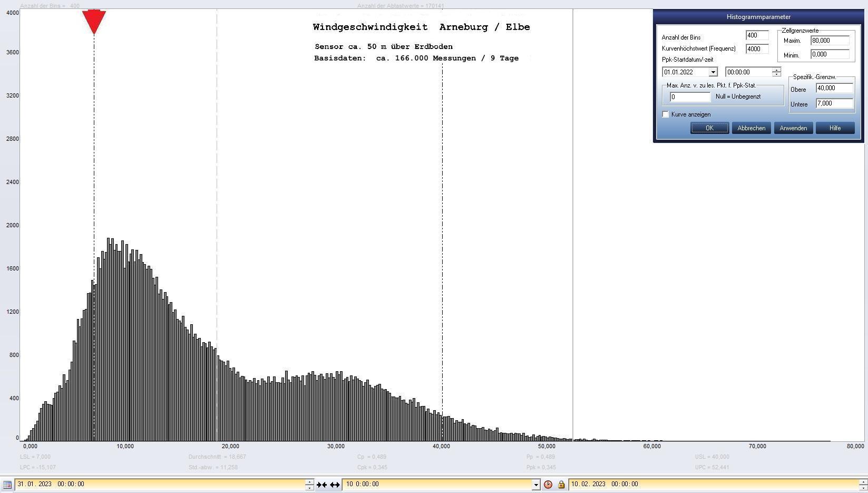Screen dimensions: 868x493
Task: Click the 'Pp = 0,489' statistic
Action: pos(541,457)
